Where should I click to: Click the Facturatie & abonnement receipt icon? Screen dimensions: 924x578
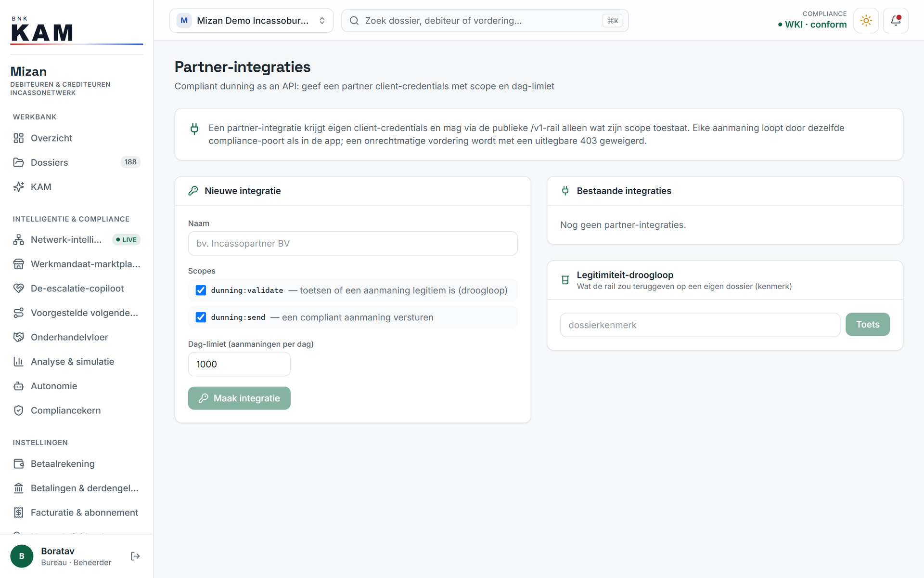pos(18,512)
